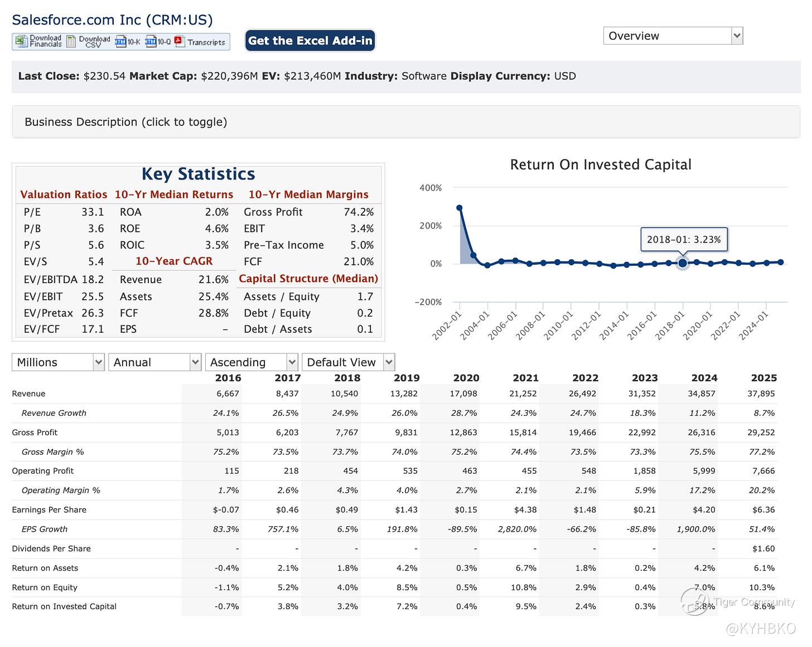
Task: Open the Millions units dropdown
Action: point(58,362)
